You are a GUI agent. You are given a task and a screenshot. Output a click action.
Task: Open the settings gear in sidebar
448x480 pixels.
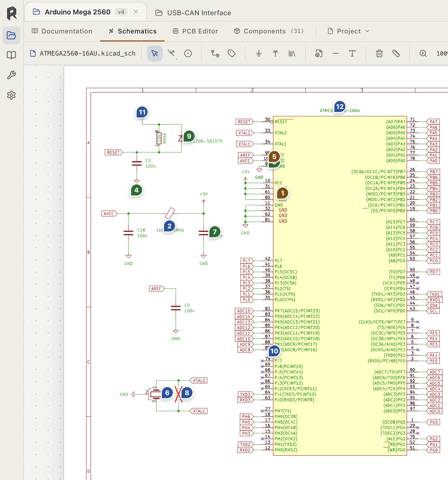point(11,95)
